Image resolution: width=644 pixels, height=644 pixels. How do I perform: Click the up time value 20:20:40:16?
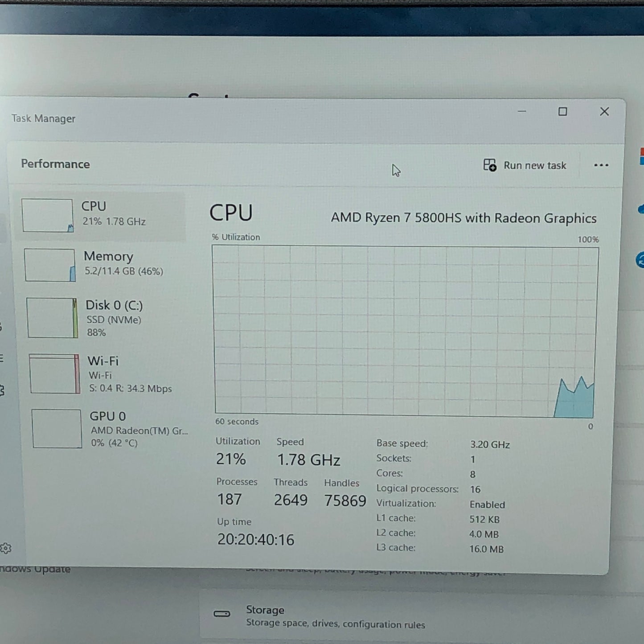coord(256,540)
